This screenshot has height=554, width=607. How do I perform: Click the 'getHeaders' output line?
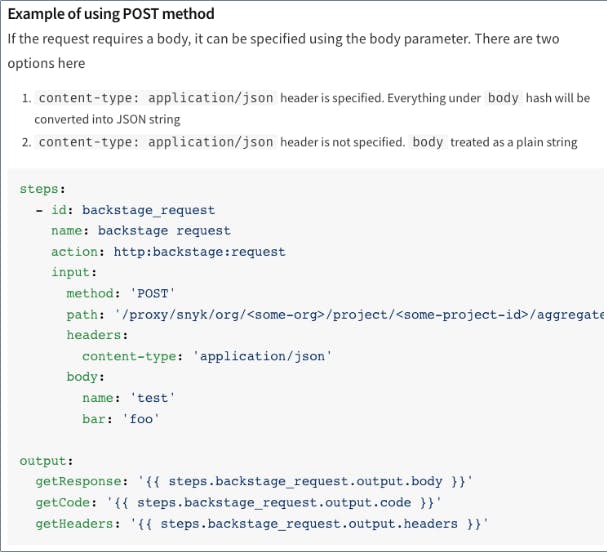point(260,524)
